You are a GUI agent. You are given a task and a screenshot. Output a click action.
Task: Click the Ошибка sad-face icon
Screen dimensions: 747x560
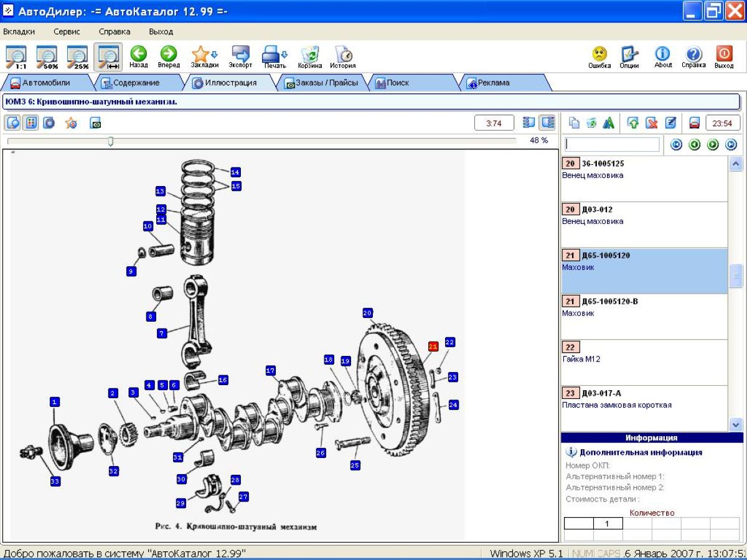(599, 54)
